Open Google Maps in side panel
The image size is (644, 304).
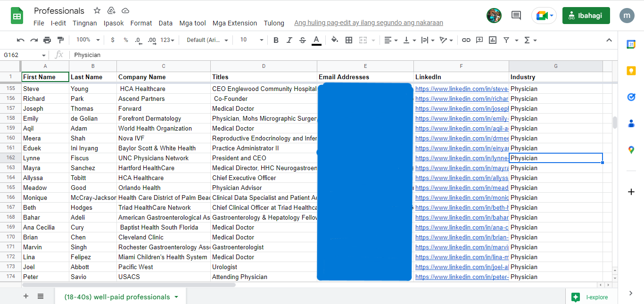click(x=631, y=150)
